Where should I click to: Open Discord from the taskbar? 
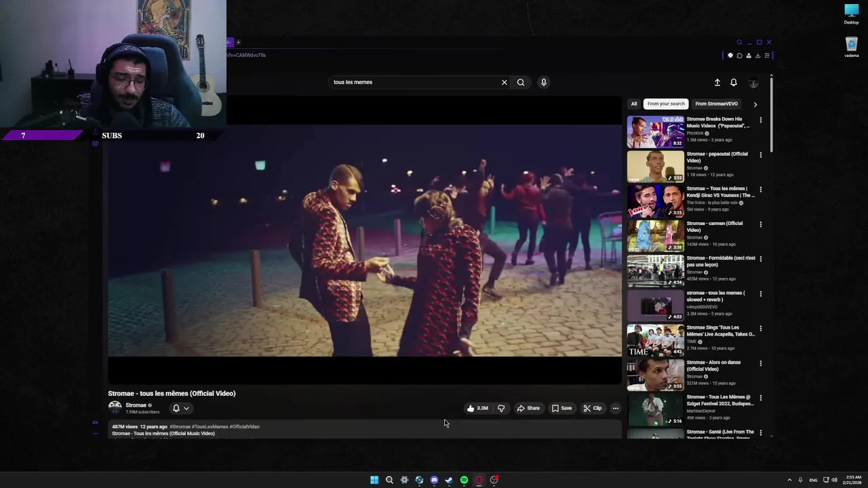click(x=434, y=480)
